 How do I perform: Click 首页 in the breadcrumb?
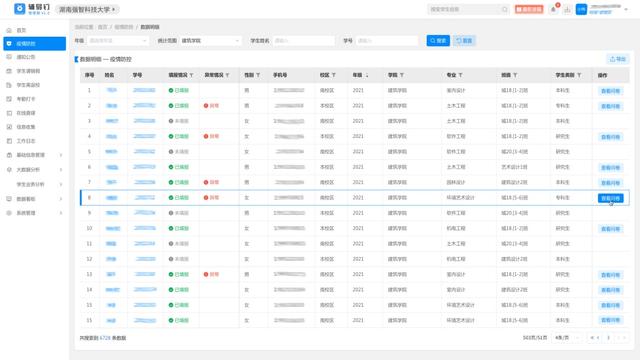(x=102, y=27)
